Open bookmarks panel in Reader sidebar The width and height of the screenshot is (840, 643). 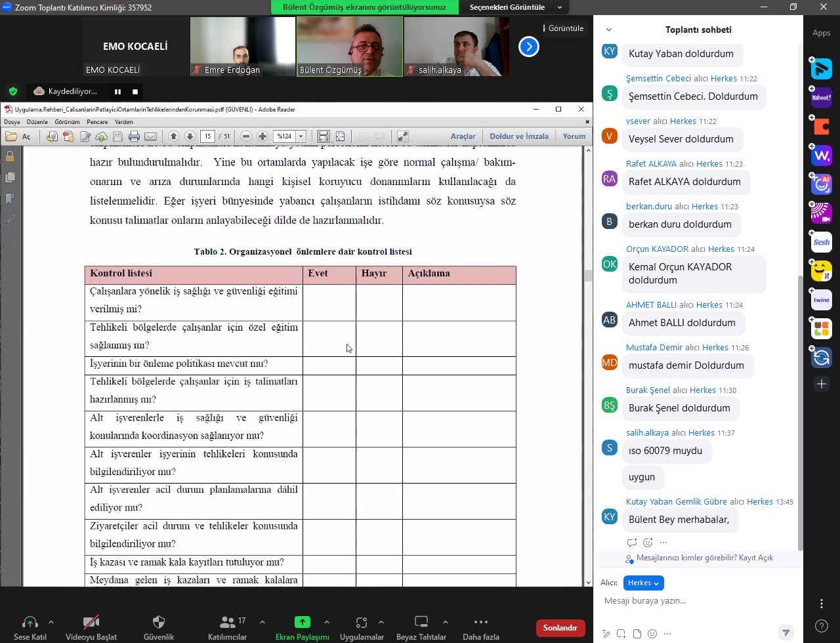pos(10,198)
